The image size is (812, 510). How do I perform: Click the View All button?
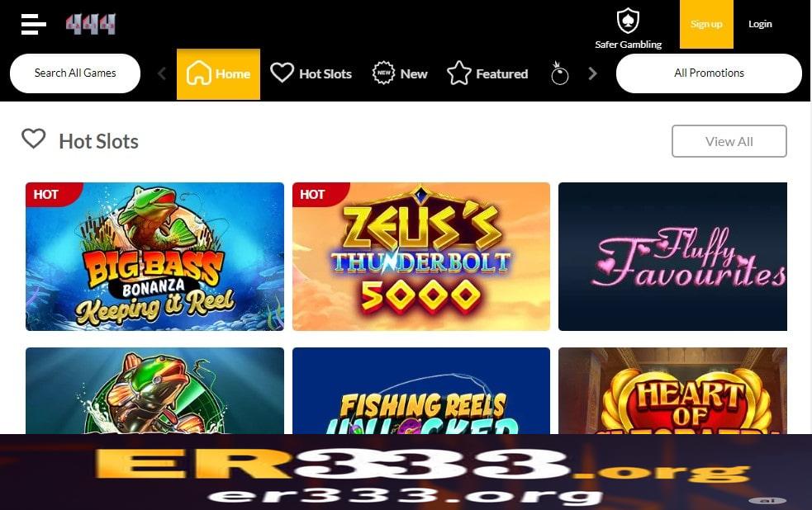tap(729, 141)
